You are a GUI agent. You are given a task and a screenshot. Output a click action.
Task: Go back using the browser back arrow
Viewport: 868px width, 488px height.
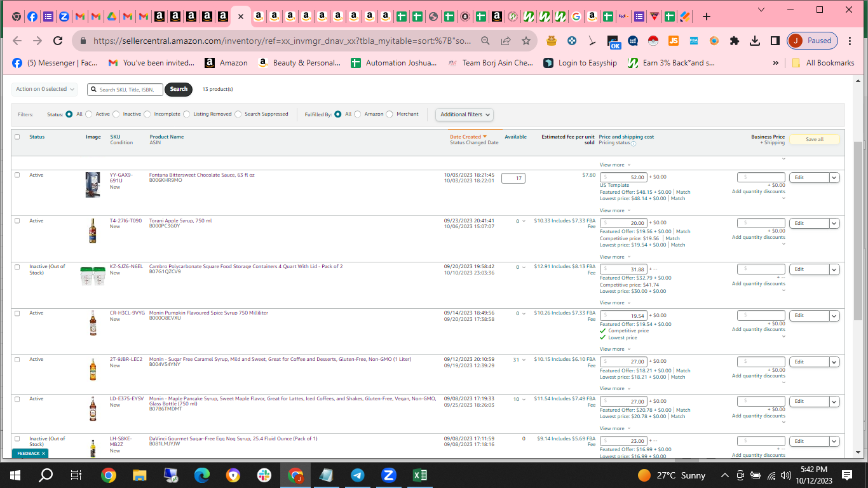pos(17,41)
